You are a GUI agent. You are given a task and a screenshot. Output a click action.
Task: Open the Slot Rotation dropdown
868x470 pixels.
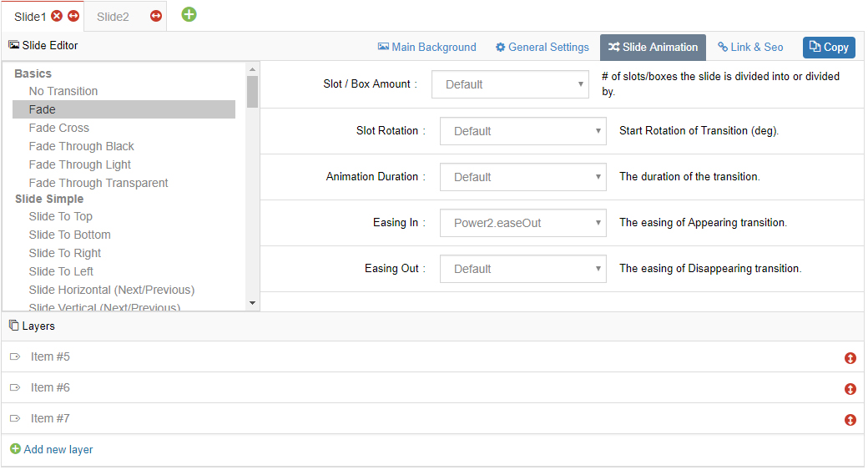(522, 131)
